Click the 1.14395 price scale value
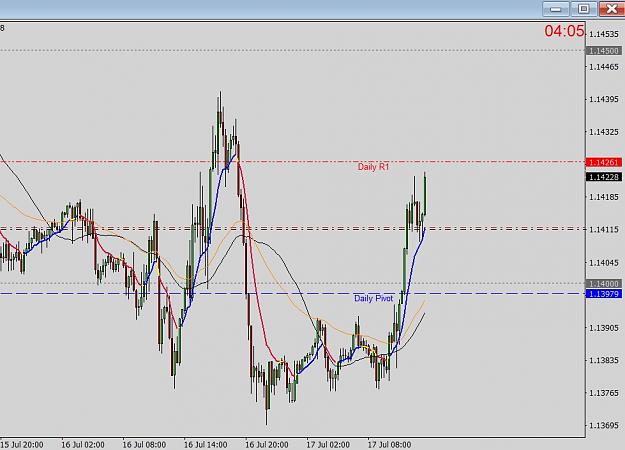Screen dimensions: 625x450 click(x=604, y=99)
